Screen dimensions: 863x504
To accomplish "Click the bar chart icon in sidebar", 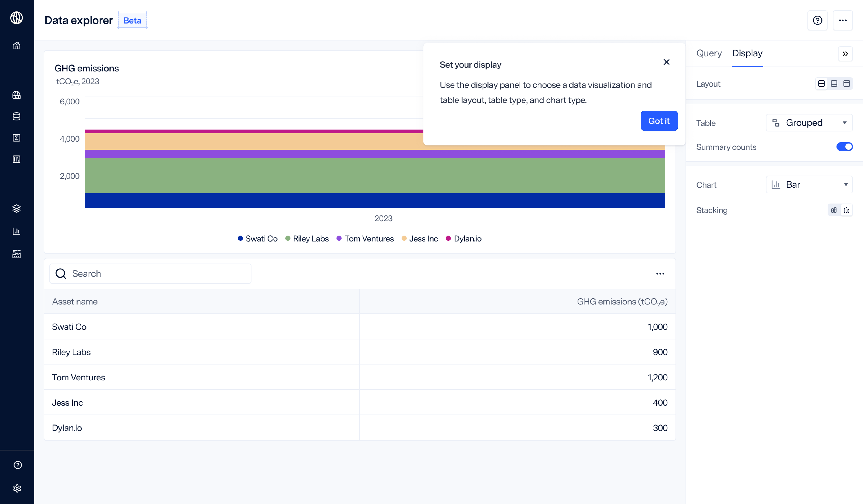I will pos(16,231).
